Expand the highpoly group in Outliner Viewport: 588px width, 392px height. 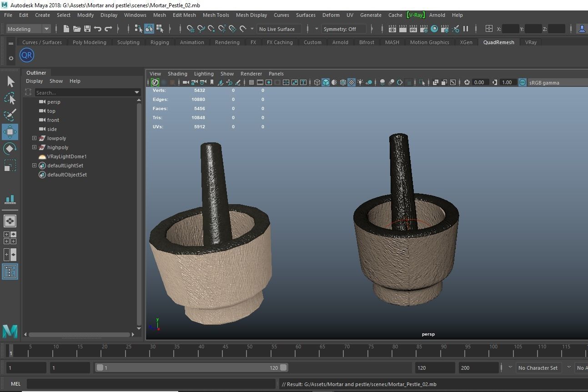(x=34, y=147)
